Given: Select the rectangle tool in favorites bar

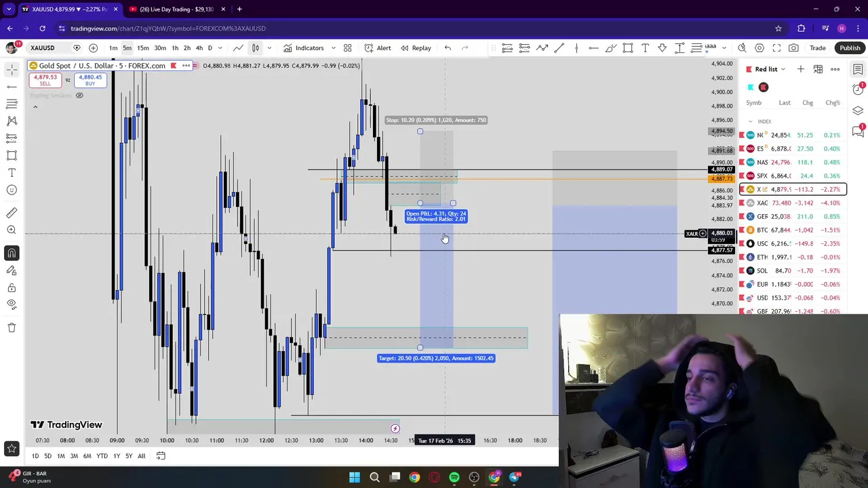Looking at the screenshot, I should pos(628,48).
